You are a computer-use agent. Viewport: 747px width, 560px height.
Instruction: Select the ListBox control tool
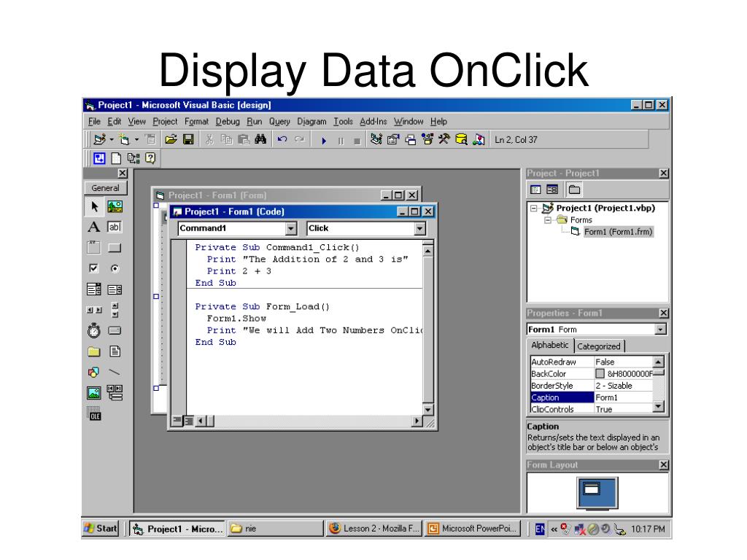coord(115,289)
